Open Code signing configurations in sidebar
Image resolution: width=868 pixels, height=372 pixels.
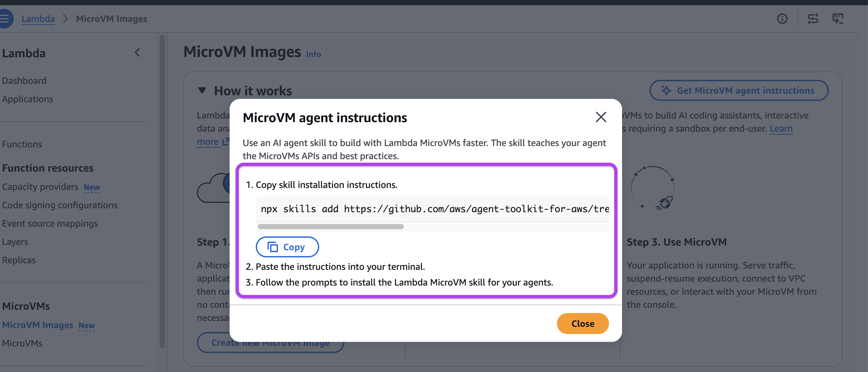coord(60,205)
